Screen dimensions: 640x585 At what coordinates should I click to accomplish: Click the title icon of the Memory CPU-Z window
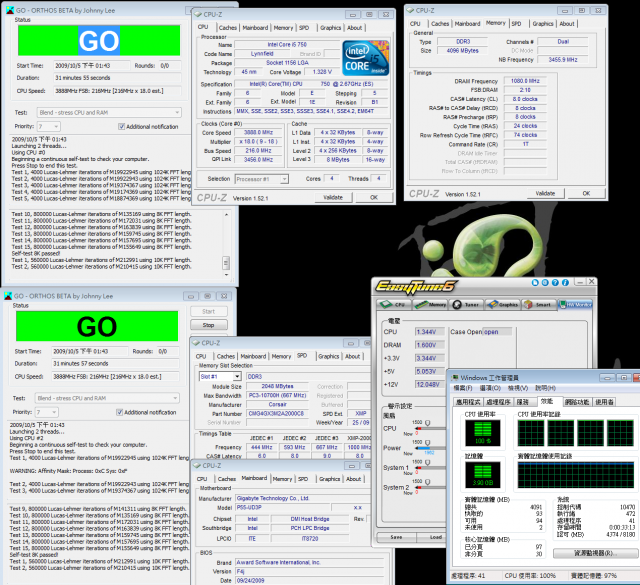coord(409,11)
